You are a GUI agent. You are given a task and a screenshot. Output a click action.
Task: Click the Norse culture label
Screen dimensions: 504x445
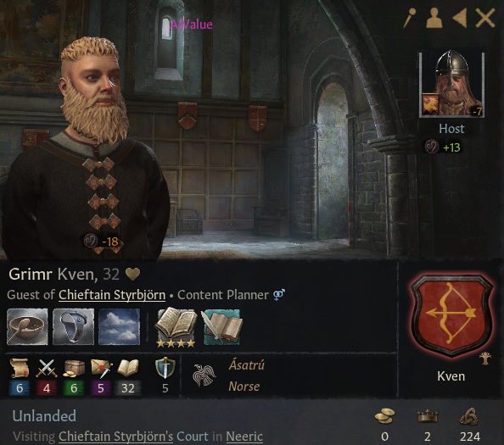(244, 387)
